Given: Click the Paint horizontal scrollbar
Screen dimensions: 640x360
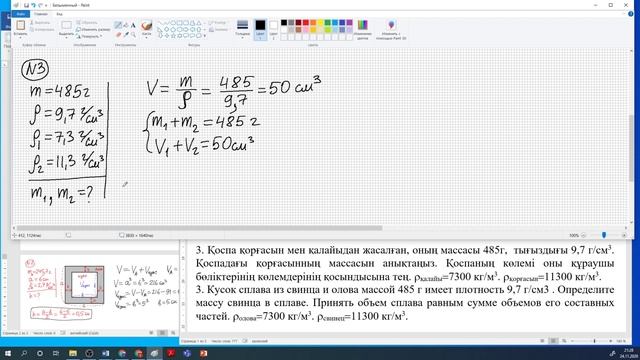Looking at the screenshot, I should tap(199, 228).
